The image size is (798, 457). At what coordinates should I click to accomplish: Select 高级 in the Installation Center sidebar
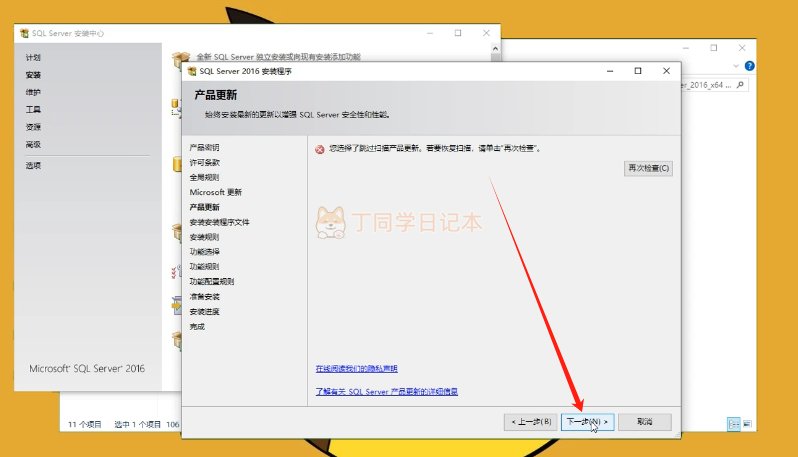(33, 144)
